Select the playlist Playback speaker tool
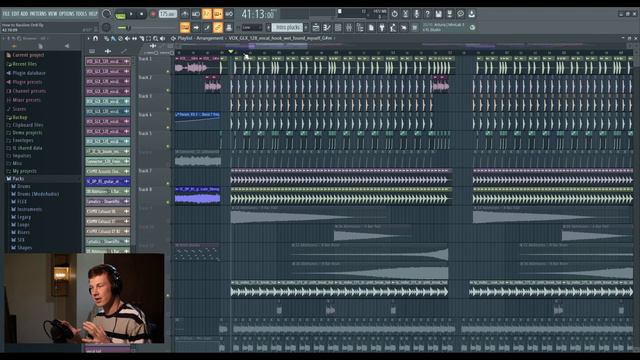640x360 pixels. click(x=162, y=38)
